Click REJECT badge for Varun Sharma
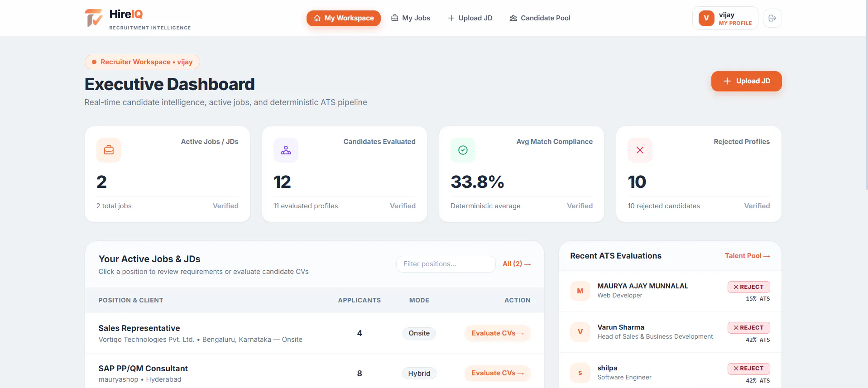The image size is (868, 388). pyautogui.click(x=748, y=328)
